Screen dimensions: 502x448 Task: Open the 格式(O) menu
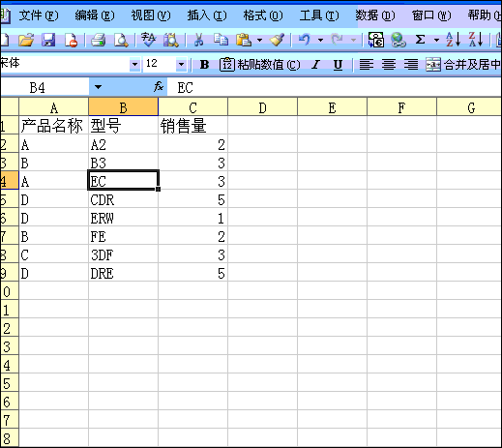click(263, 15)
